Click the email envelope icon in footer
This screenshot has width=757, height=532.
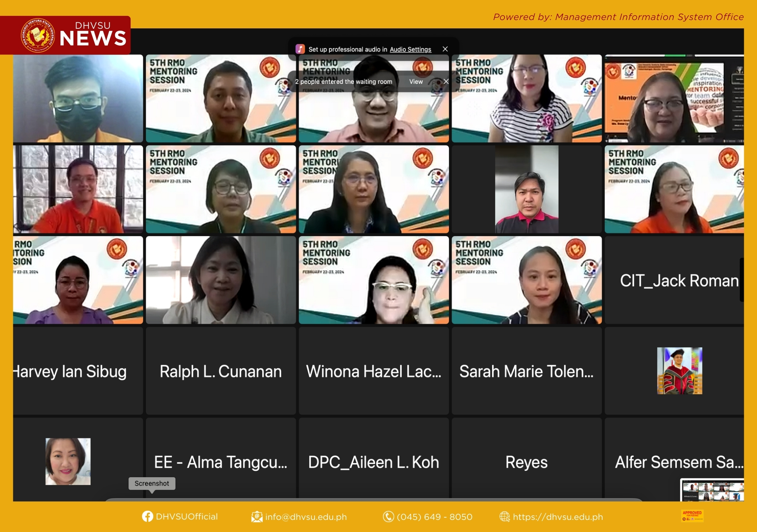point(257,517)
